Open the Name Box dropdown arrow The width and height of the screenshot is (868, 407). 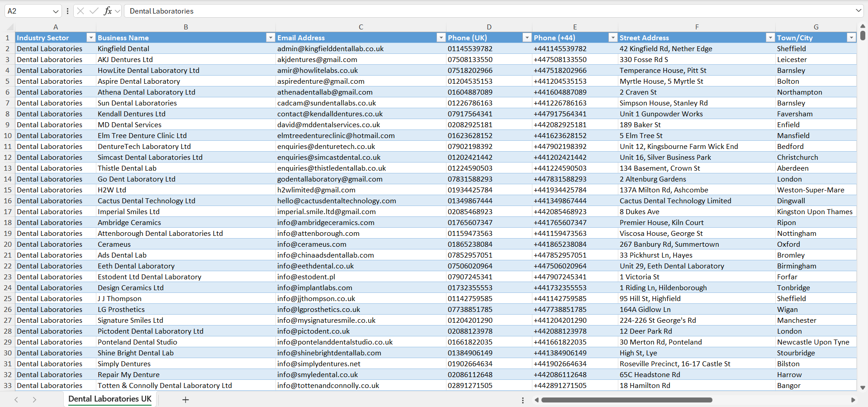pos(56,11)
